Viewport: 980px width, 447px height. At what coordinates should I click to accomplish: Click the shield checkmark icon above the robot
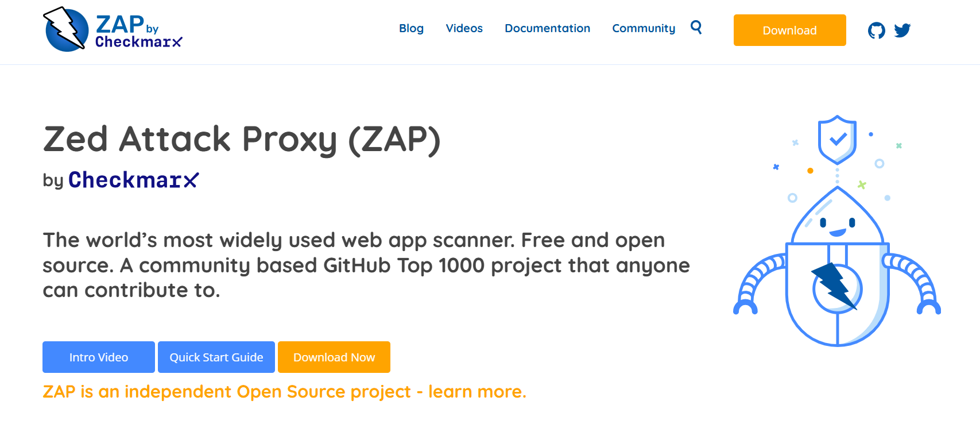(837, 139)
